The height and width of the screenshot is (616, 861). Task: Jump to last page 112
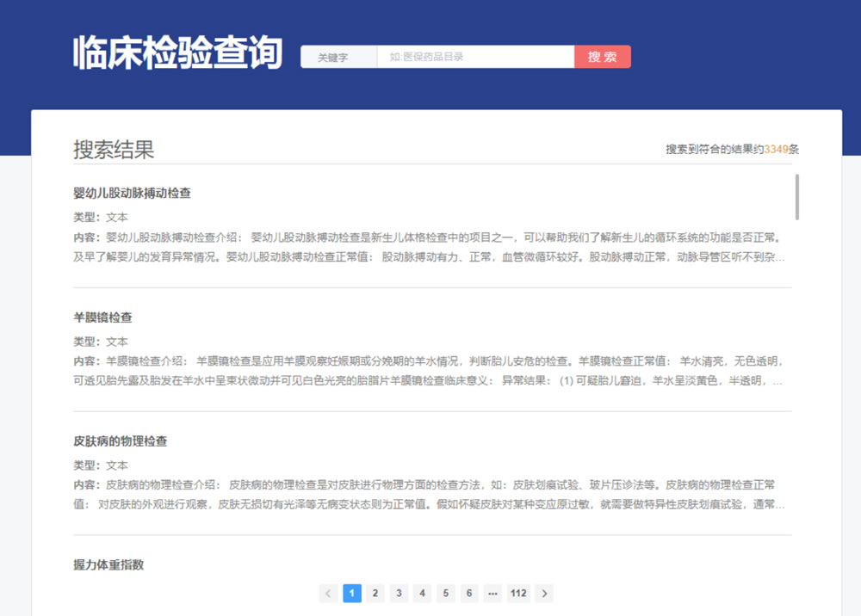click(x=518, y=593)
